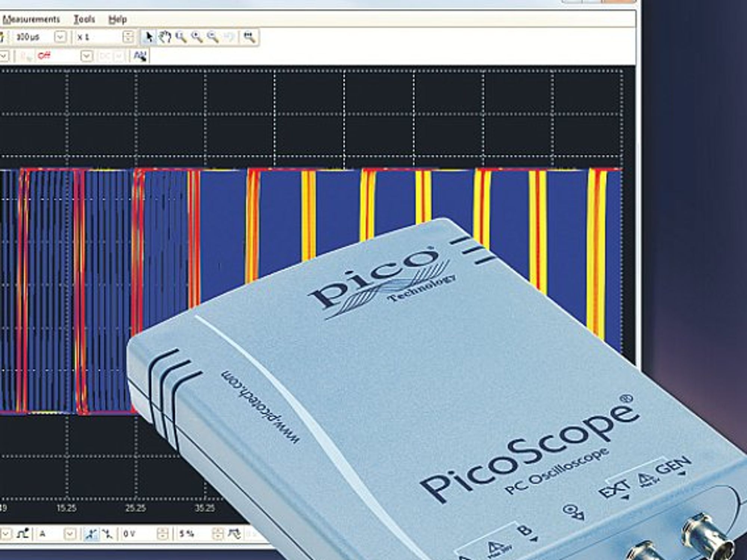This screenshot has height=560, width=747.
Task: Click the 25.25 time axis label
Action: (136, 508)
